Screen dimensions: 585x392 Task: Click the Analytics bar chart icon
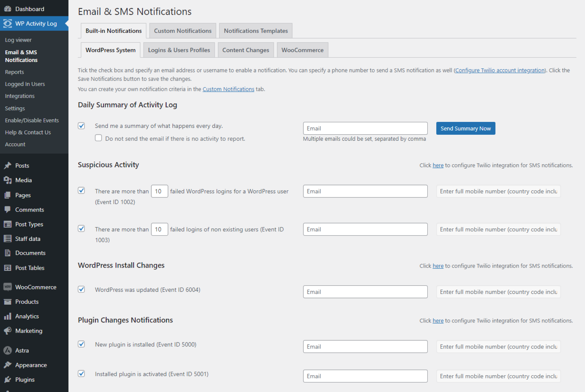click(7, 316)
